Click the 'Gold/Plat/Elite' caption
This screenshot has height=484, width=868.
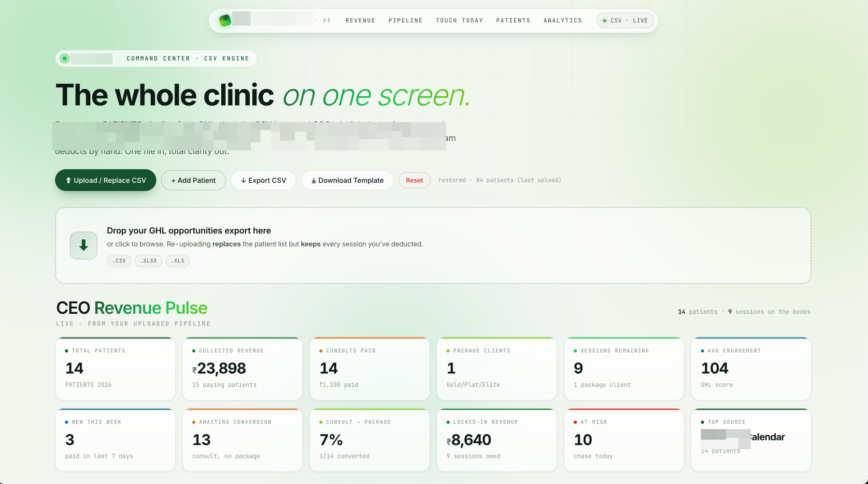click(473, 385)
